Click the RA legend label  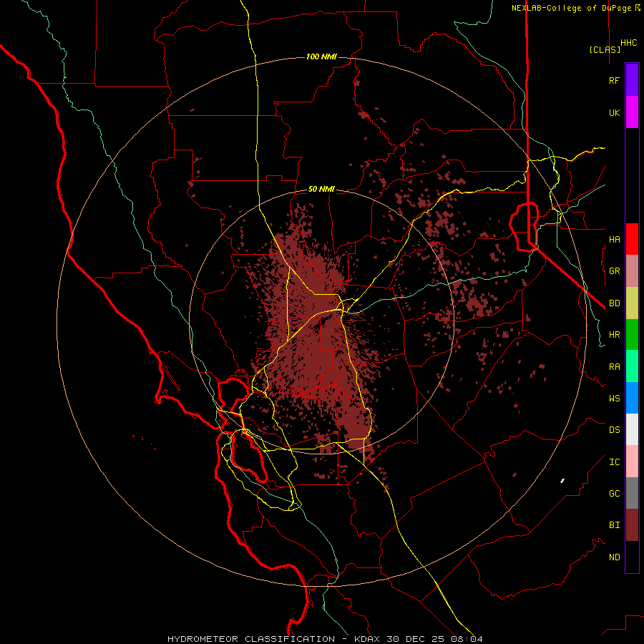614,367
